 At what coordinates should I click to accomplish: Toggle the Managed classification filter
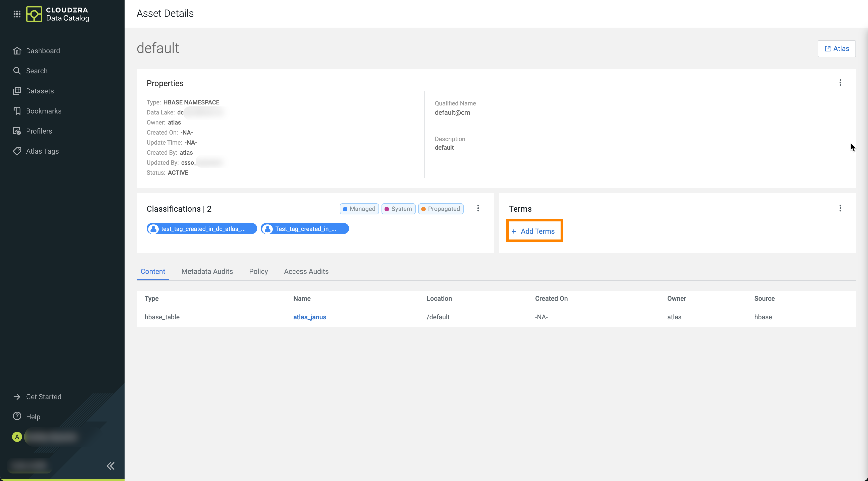[x=359, y=209]
